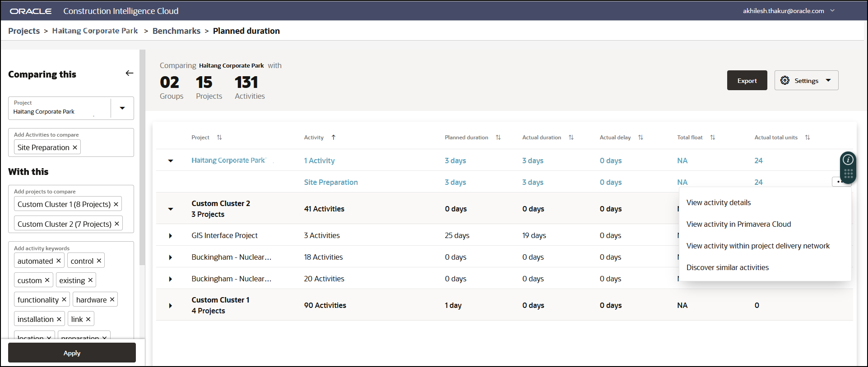Click the 1 day planned duration cell
This screenshot has width=868, height=367.
pos(453,305)
